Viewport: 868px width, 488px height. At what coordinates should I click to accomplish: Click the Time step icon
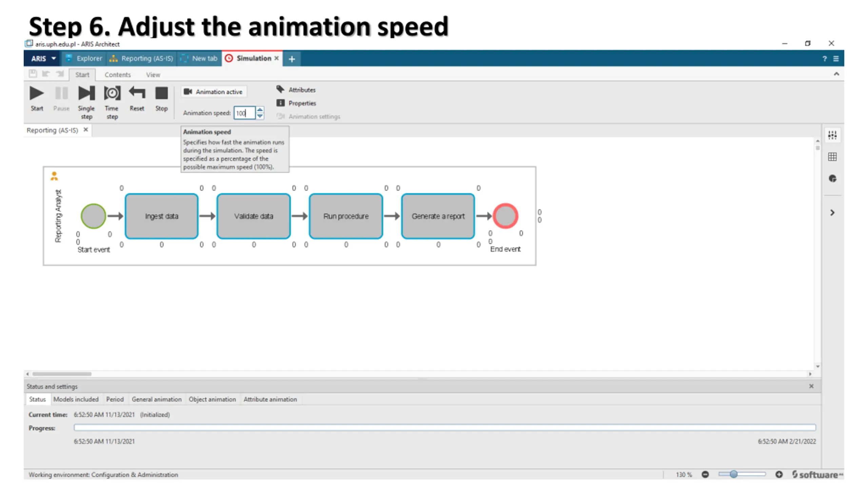coord(112,94)
